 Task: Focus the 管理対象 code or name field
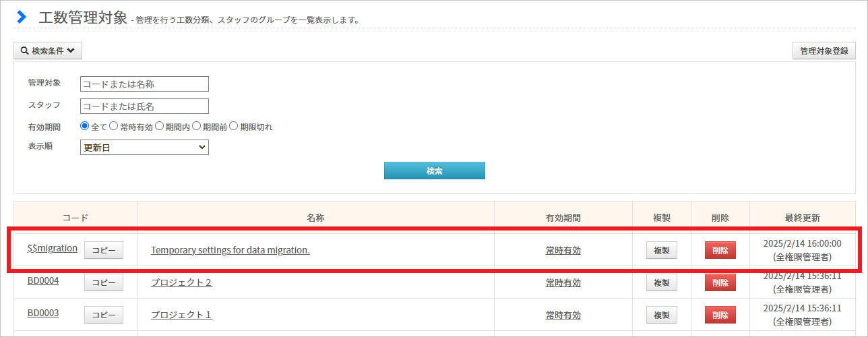point(144,84)
